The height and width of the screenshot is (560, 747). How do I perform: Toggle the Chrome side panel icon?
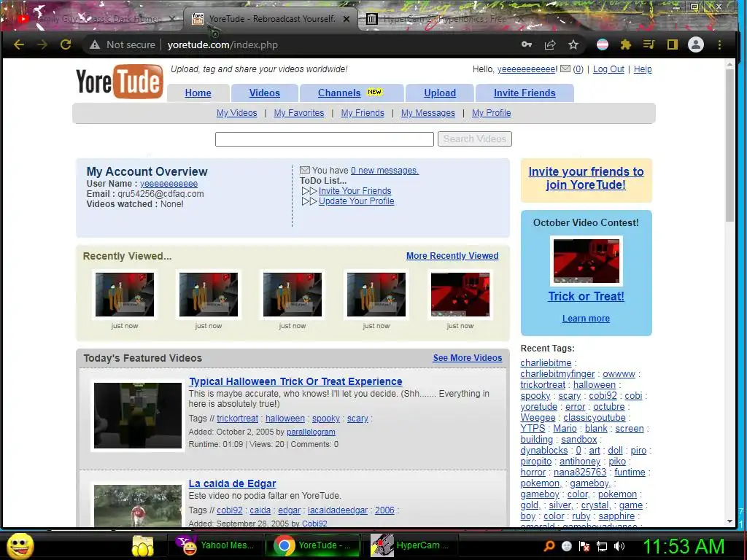click(x=672, y=44)
